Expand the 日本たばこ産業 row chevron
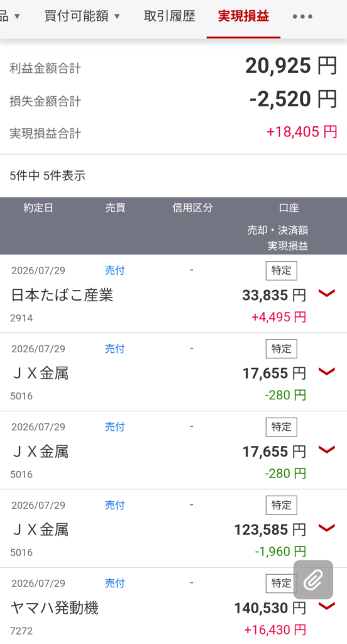 click(327, 293)
